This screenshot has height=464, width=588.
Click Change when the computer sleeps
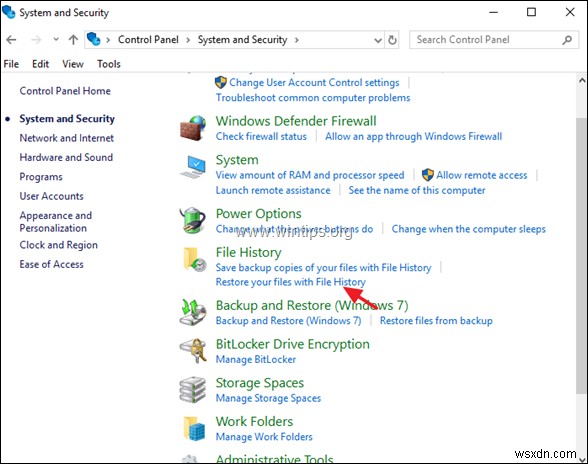click(x=468, y=229)
